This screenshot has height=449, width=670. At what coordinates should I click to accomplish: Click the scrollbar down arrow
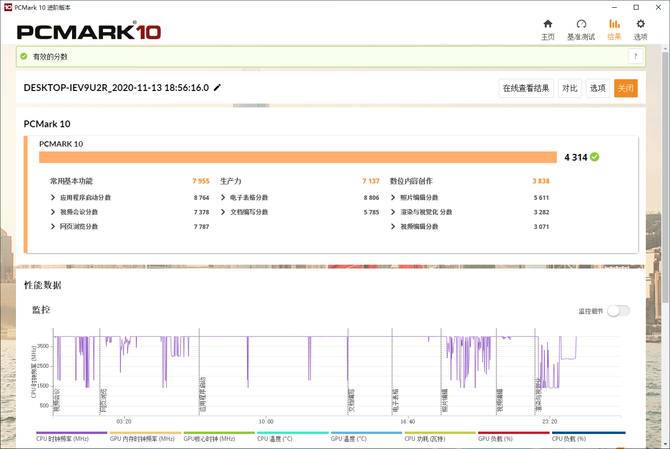pyautogui.click(x=665, y=444)
